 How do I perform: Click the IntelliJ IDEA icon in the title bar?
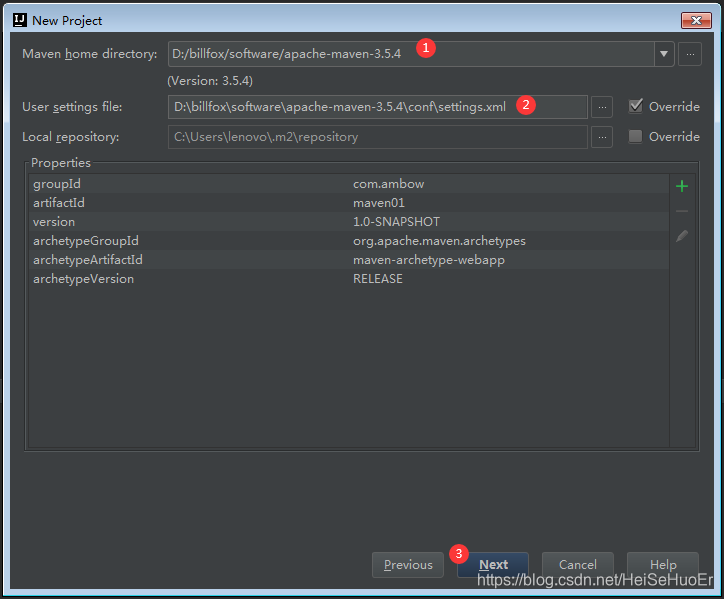20,20
